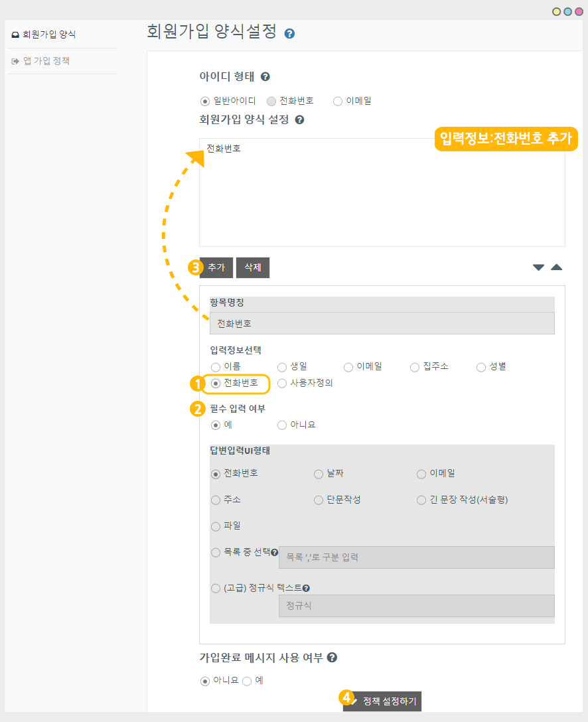The width and height of the screenshot is (588, 722).
Task: Select 사용자정의 input type radio
Action: [282, 383]
